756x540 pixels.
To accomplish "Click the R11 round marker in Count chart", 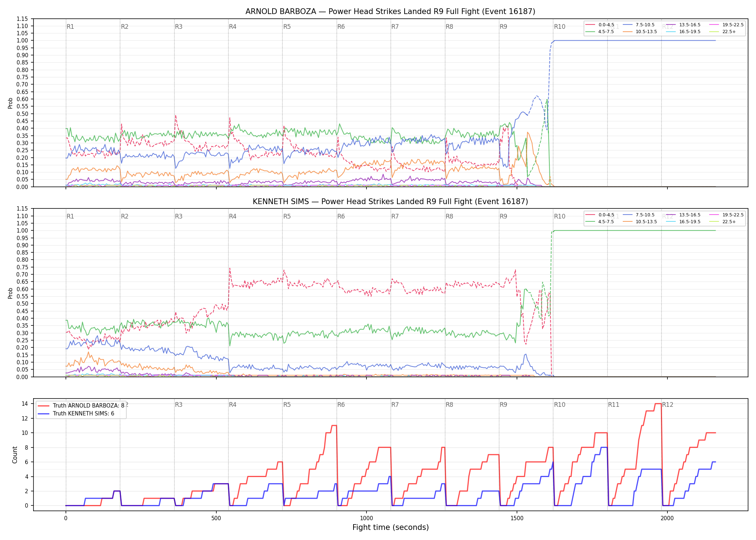I will point(614,405).
